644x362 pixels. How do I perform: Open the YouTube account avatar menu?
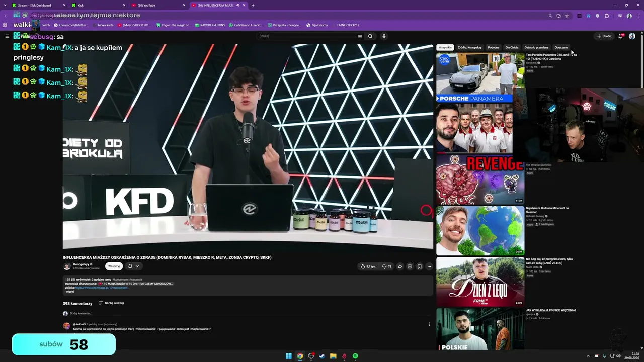(x=632, y=36)
